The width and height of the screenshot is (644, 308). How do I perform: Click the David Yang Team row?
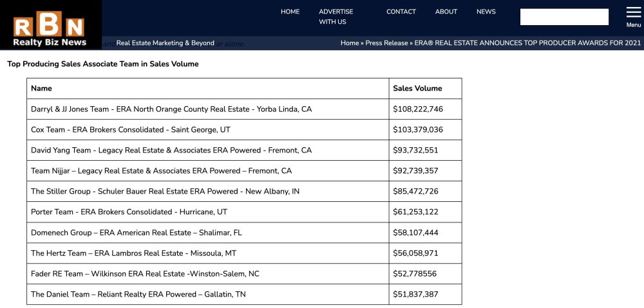pos(171,150)
